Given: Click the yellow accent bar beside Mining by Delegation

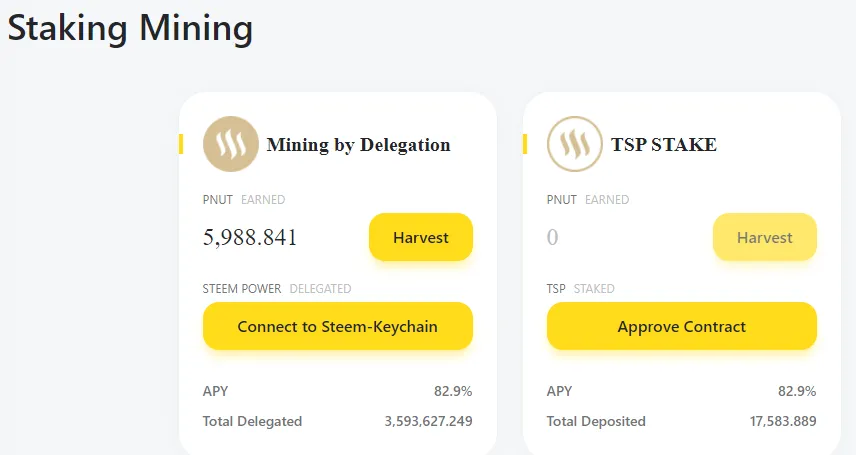Looking at the screenshot, I should [x=181, y=144].
